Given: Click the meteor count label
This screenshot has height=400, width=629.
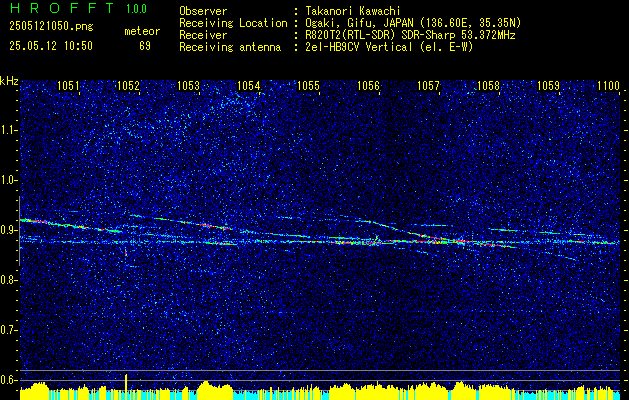Looking at the screenshot, I should [x=142, y=31].
